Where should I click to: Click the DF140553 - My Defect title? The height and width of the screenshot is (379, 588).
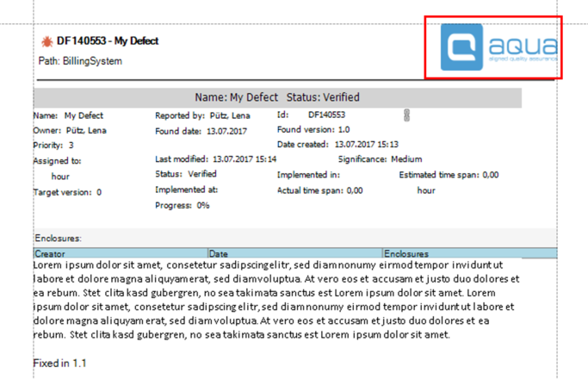point(108,41)
